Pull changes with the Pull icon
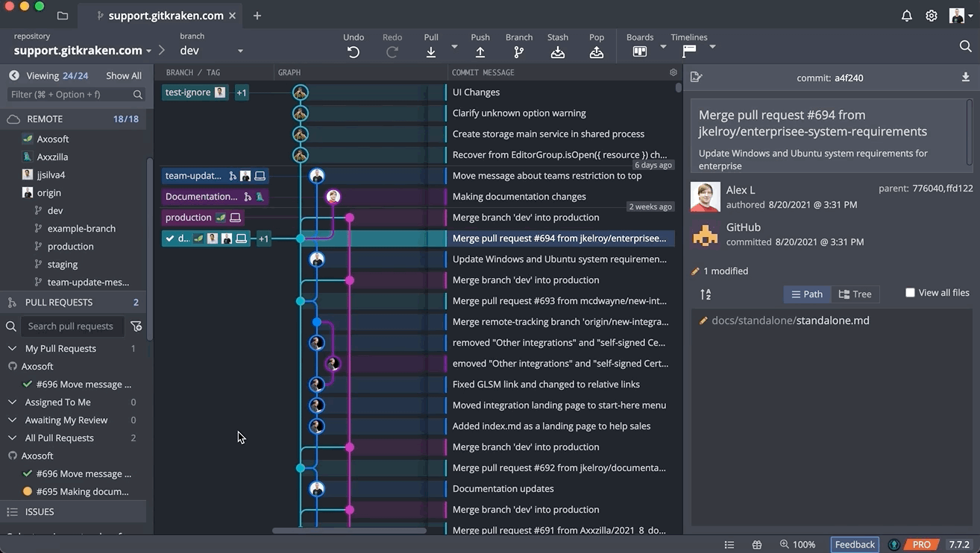 431,52
